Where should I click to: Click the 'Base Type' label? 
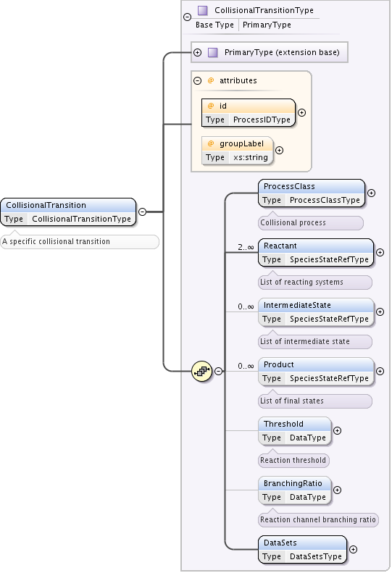[214, 25]
